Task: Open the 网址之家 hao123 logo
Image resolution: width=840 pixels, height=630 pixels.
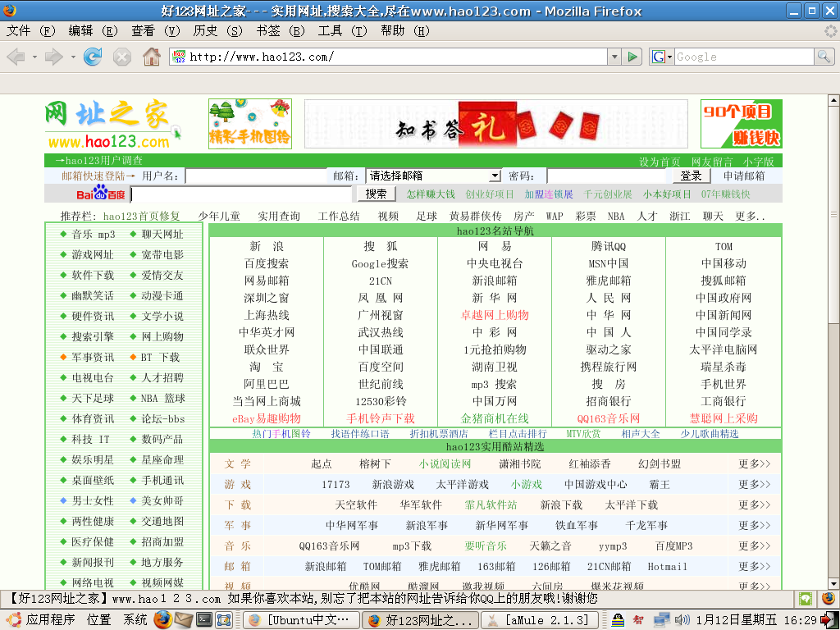Action: 112,125
